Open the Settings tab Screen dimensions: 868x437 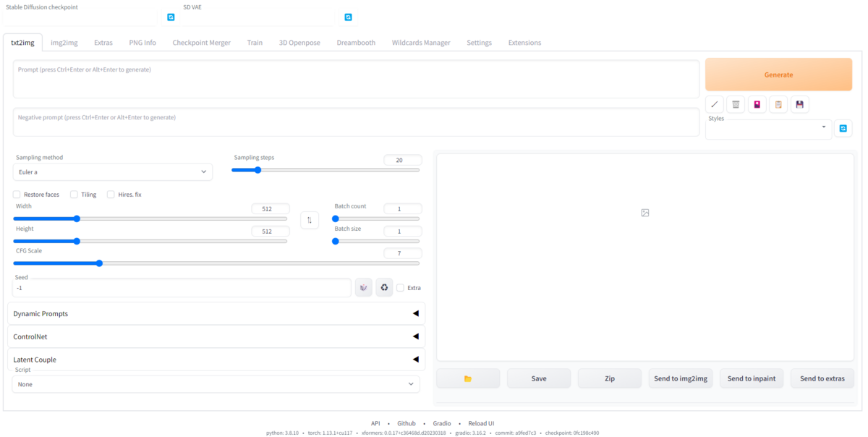click(479, 43)
